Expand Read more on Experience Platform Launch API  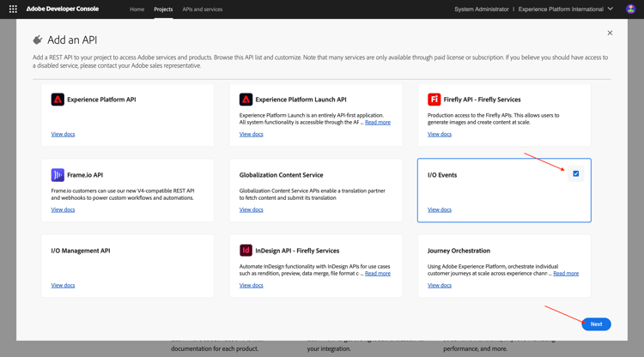377,123
